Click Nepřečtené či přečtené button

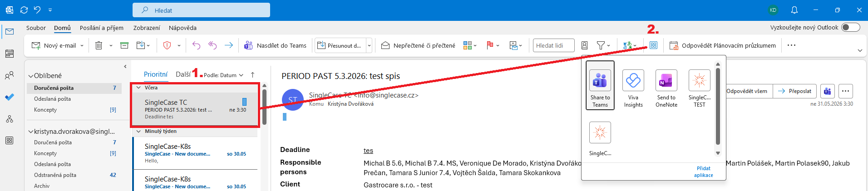pyautogui.click(x=418, y=45)
